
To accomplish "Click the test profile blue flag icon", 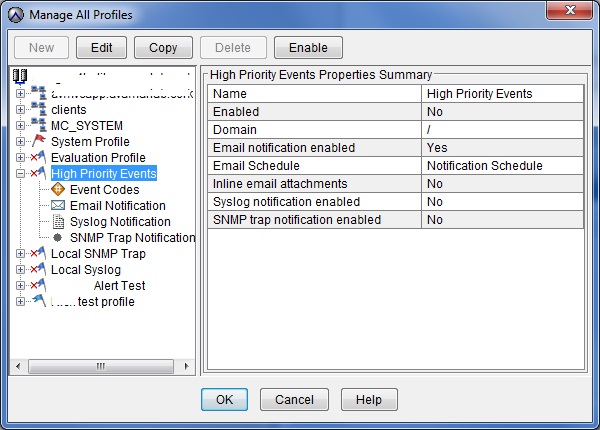I will point(39,301).
